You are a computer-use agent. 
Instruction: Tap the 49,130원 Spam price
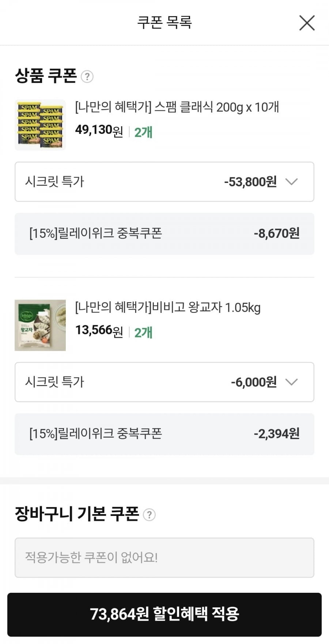pos(99,130)
